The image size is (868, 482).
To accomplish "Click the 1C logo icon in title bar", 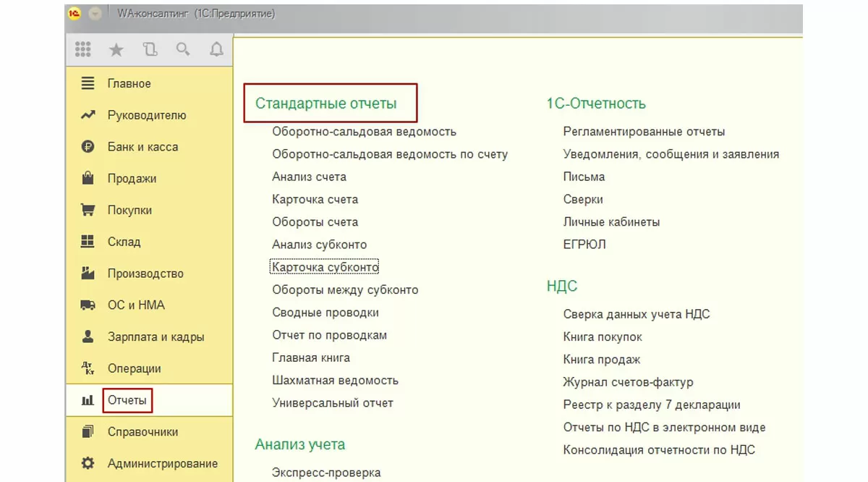I will tap(74, 14).
